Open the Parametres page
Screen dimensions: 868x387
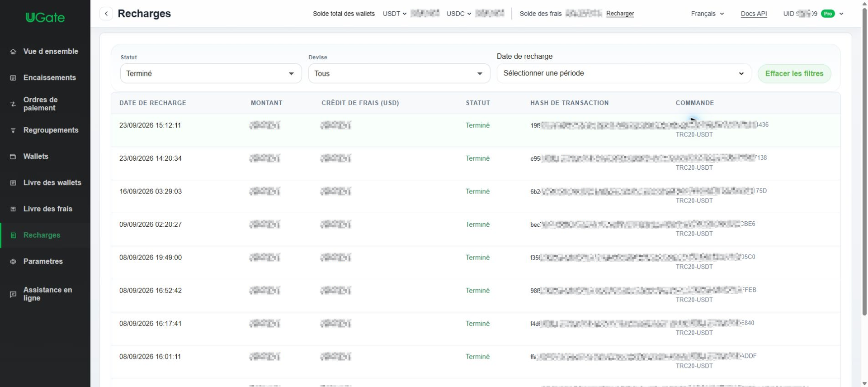(45, 262)
